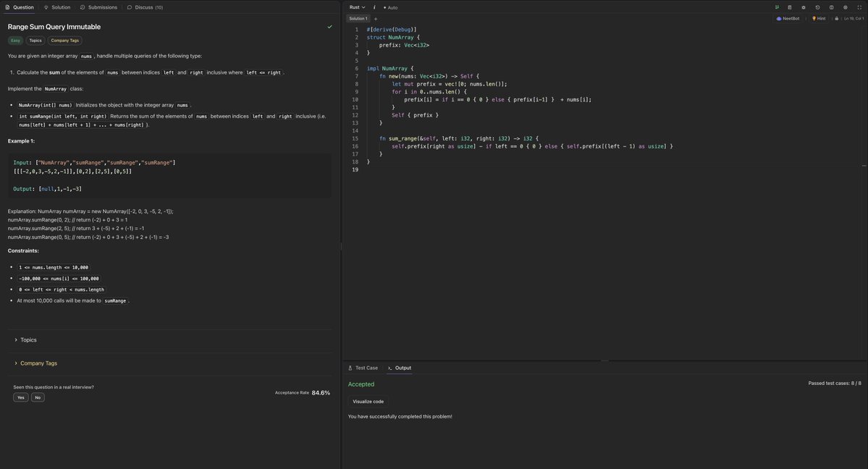
Task: Select the Solution 1 editor tab
Action: [358, 19]
